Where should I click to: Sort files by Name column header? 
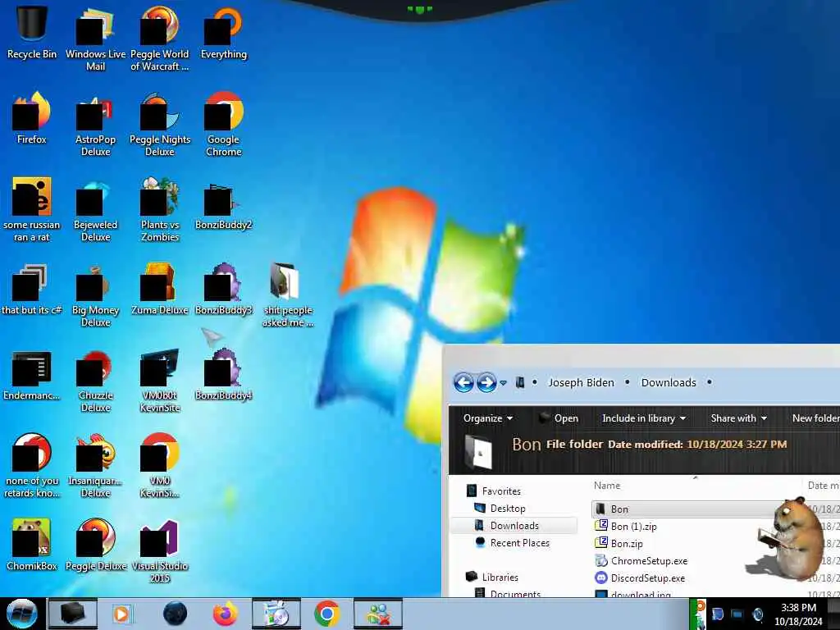(x=607, y=486)
